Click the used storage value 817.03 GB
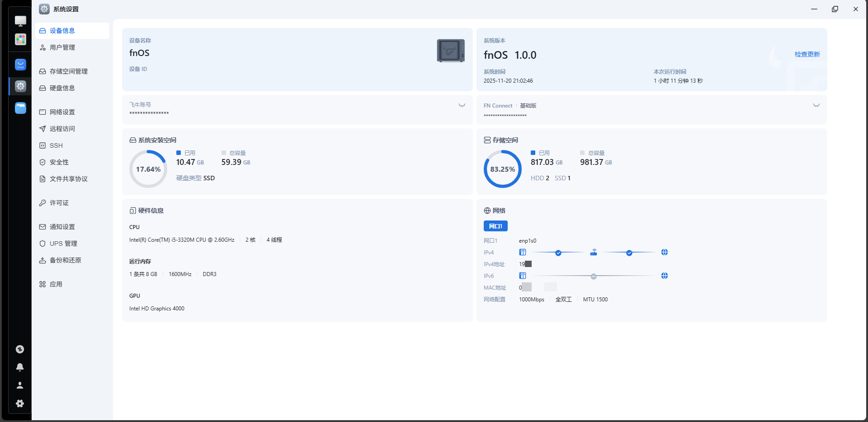This screenshot has height=422, width=868. pyautogui.click(x=547, y=162)
